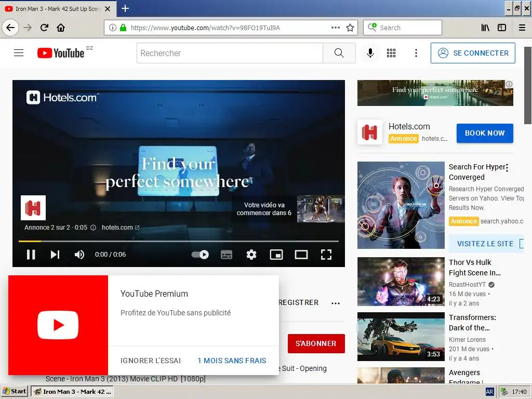Click tray icon beside the clock

[504, 392]
